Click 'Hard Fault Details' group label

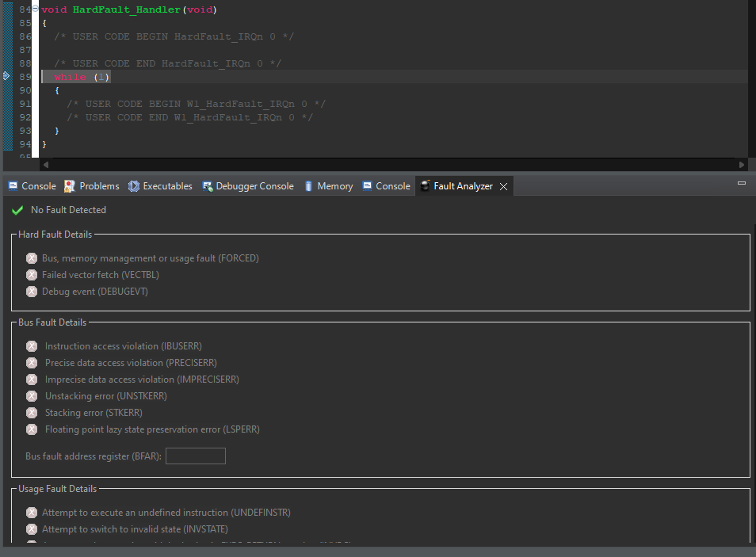click(x=55, y=235)
